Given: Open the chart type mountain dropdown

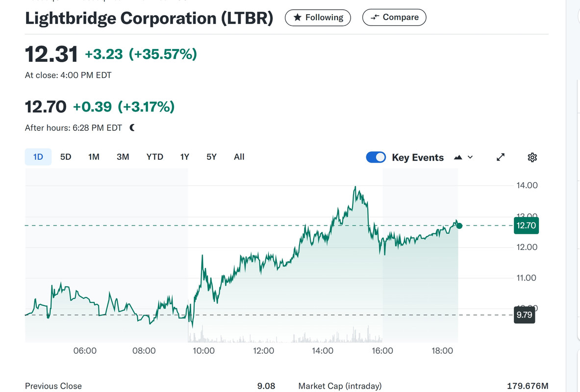Looking at the screenshot, I should tap(463, 157).
